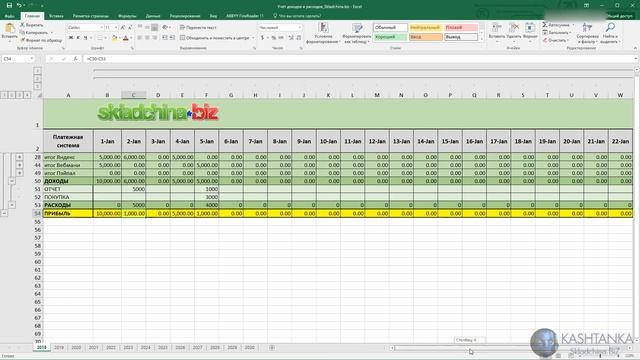The height and width of the screenshot is (360, 640).
Task: Increase font size with large A
Action: point(122,27)
